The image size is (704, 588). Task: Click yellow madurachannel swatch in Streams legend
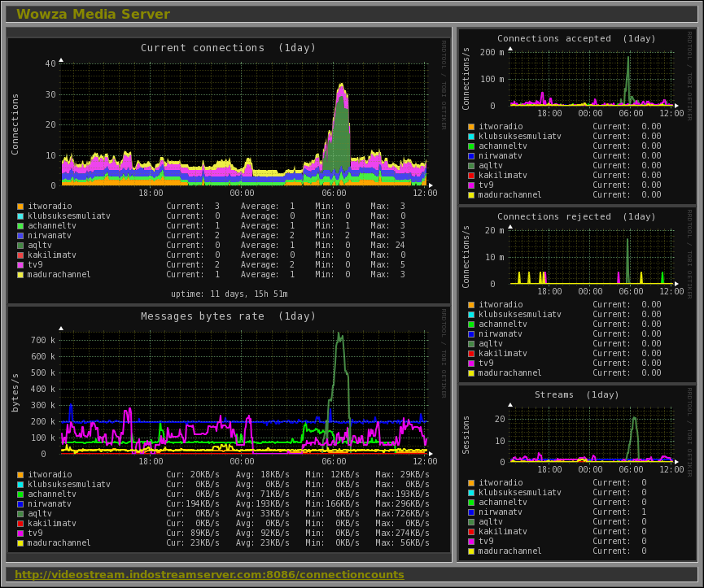coord(471,551)
